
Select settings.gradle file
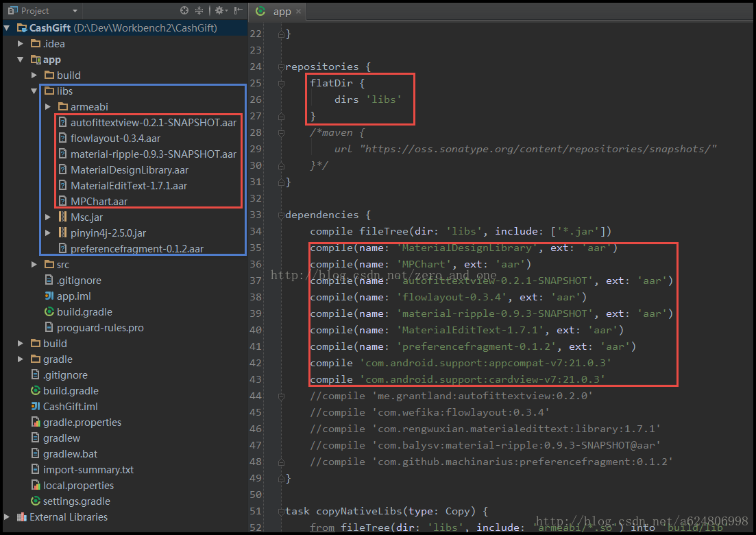point(77,501)
